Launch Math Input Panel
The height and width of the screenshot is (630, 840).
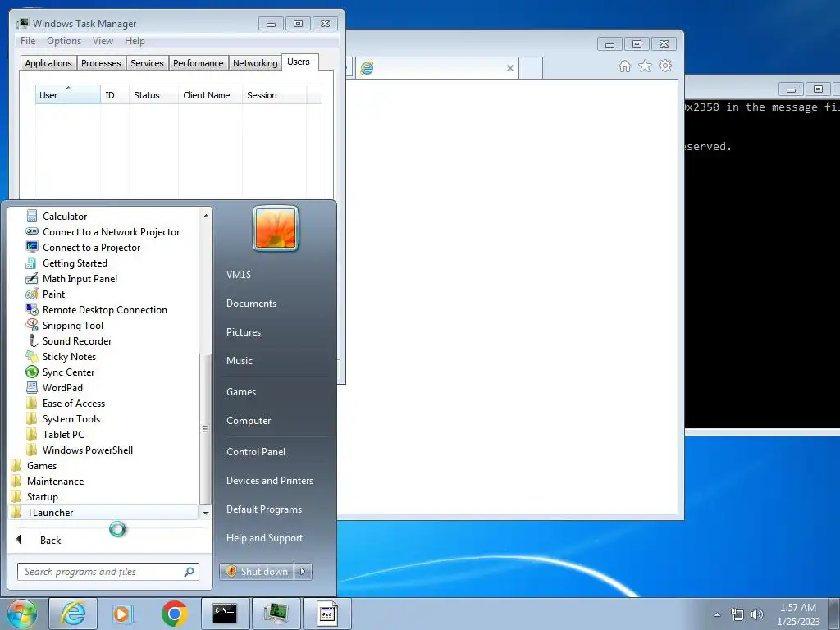[x=80, y=279]
